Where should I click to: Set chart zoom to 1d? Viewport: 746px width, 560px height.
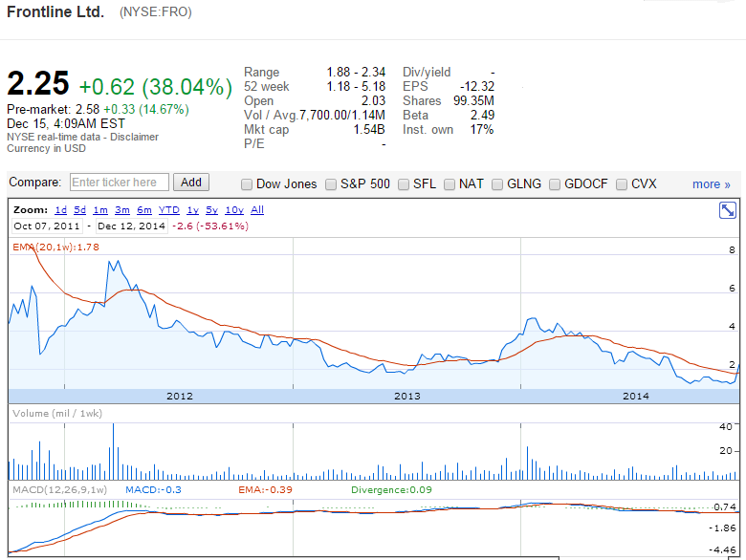[x=61, y=210]
